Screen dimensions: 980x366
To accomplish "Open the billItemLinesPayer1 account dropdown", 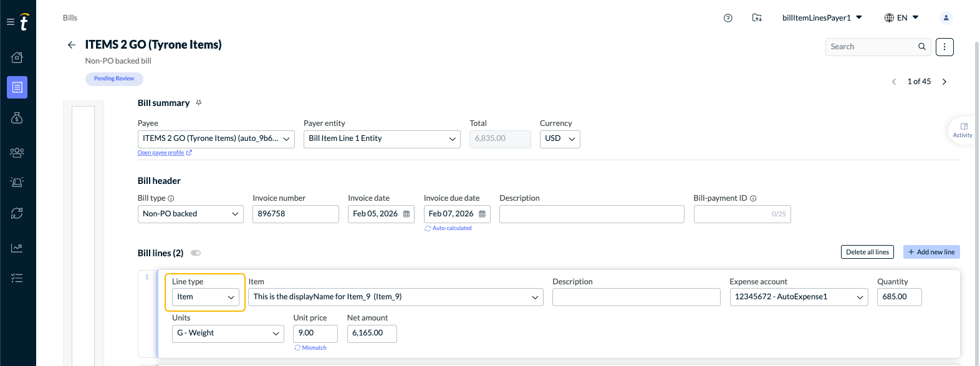I will (822, 18).
